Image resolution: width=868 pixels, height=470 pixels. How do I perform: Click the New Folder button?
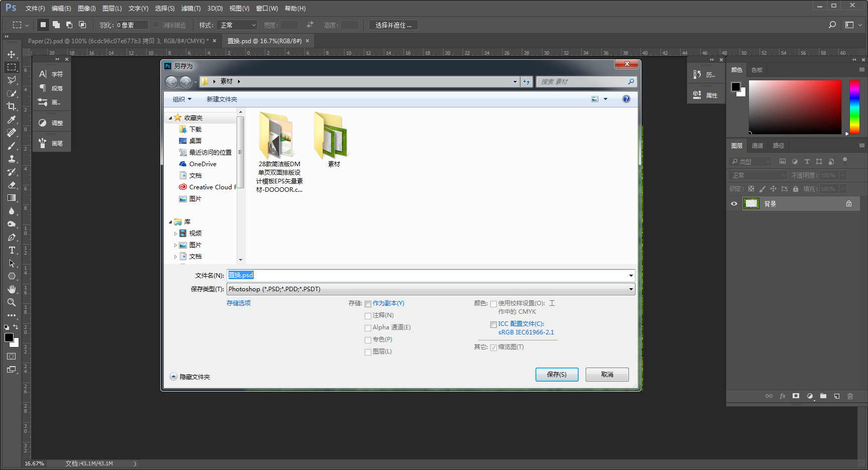click(222, 99)
